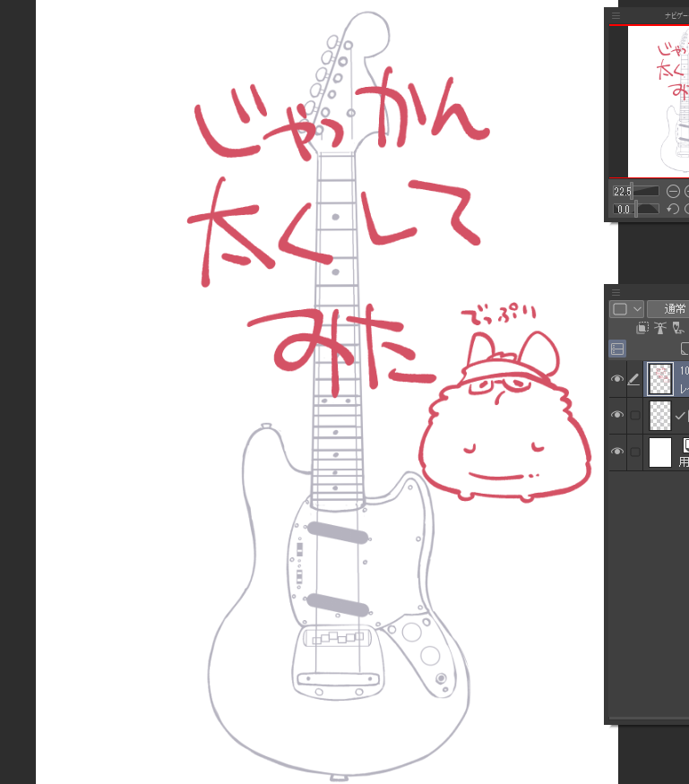
Task: Open the 通常 blend mode dropdown
Action: tap(668, 309)
